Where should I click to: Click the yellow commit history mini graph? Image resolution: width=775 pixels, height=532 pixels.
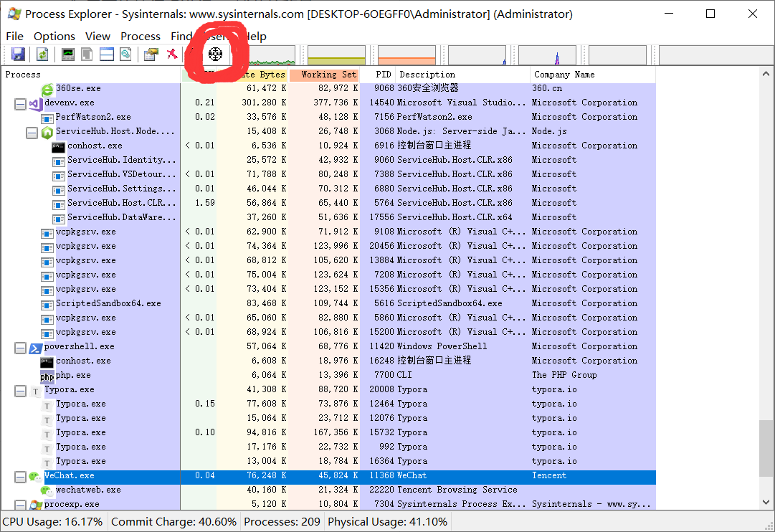(x=336, y=55)
